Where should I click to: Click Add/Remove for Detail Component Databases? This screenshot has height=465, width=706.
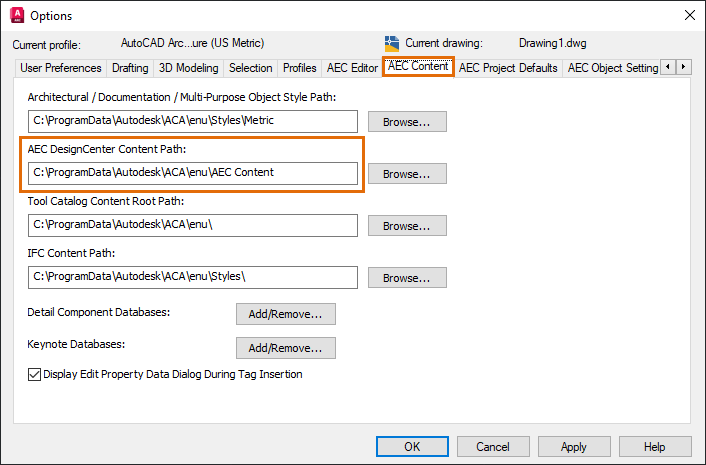click(x=285, y=314)
